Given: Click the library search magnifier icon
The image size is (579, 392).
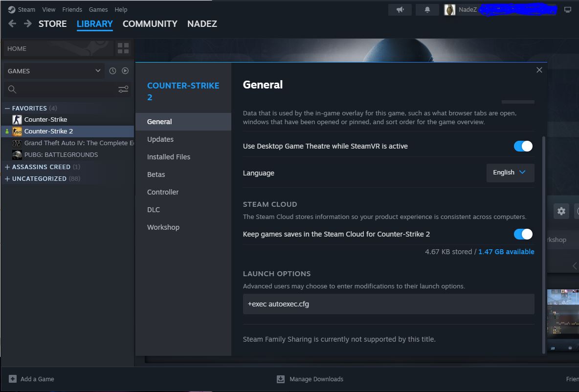Looking at the screenshot, I should (x=12, y=89).
